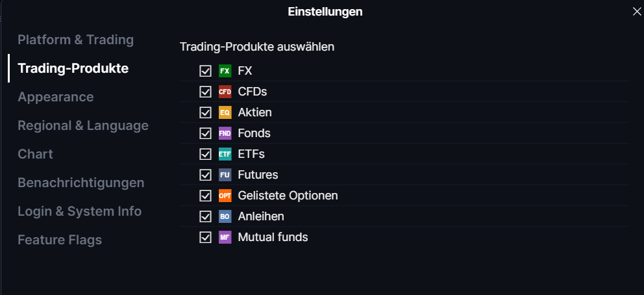Uncheck the Mutual funds checkbox
This screenshot has width=644, height=295.
tap(205, 237)
